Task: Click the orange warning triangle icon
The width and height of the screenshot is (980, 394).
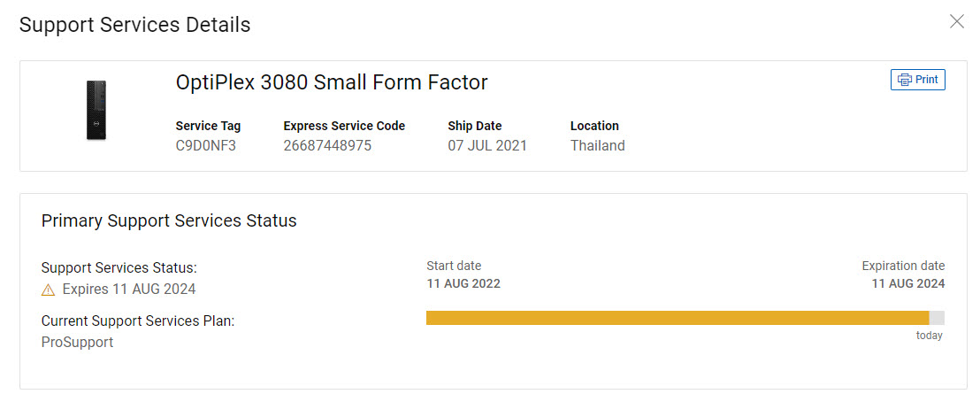Action: [x=49, y=290]
